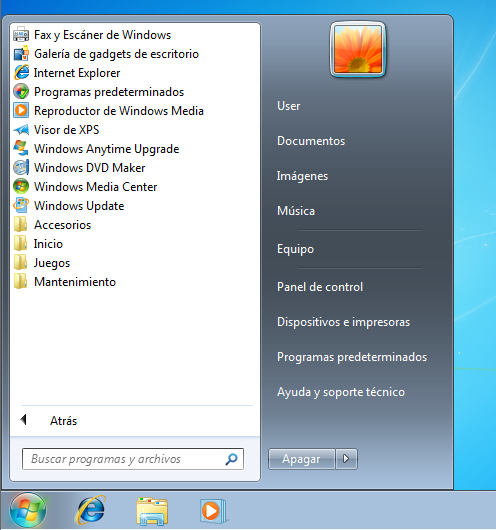The width and height of the screenshot is (496, 530).
Task: Click the user account flower picture
Action: 358,50
